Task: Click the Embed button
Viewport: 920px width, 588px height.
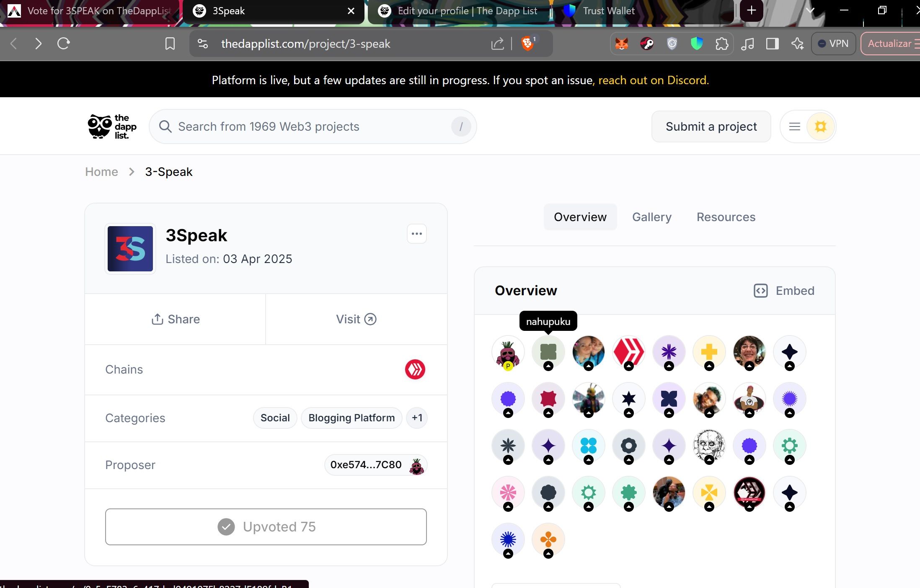Action: [x=784, y=291]
